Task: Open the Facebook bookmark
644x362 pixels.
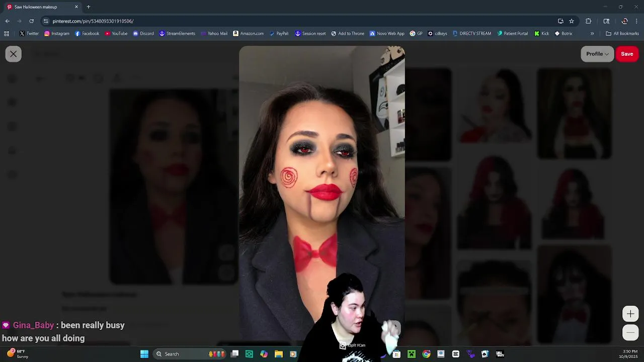Action: pos(87,34)
